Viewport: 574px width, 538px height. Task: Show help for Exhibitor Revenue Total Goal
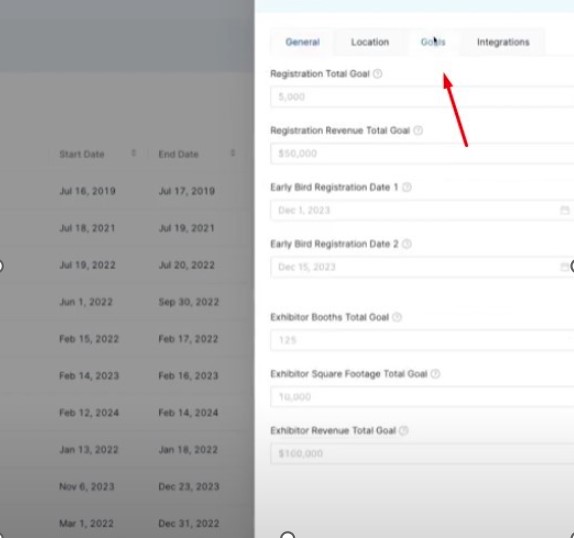403,430
